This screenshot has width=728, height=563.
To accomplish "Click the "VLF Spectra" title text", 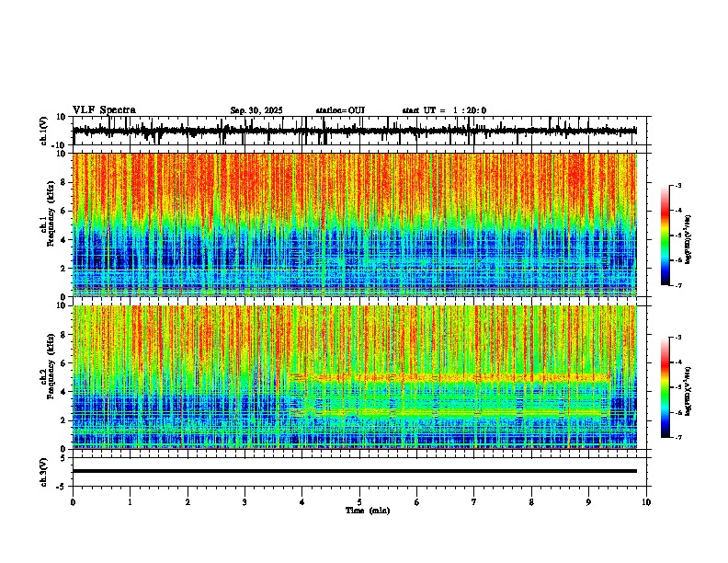I will 104,110.
